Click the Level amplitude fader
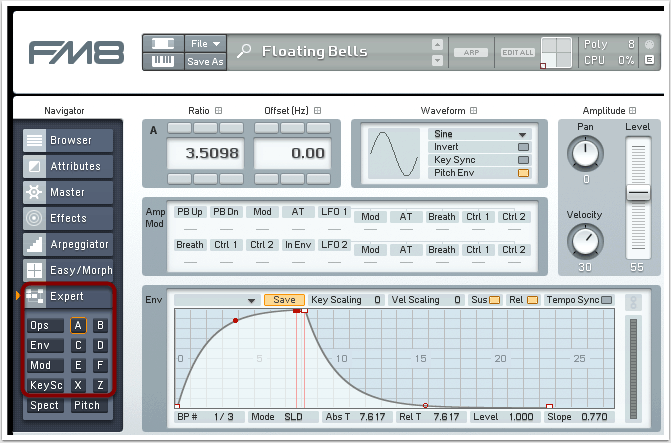Viewport: 671px width, 443px height. 637,191
